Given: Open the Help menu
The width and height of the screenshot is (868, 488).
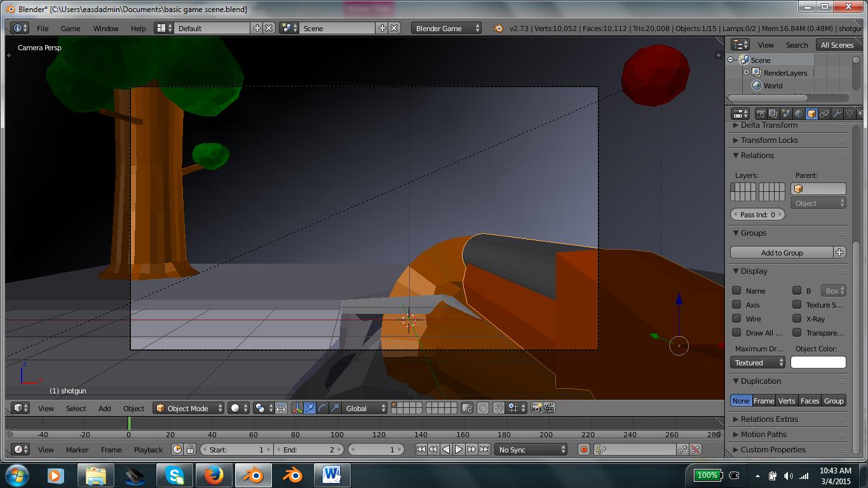Looking at the screenshot, I should pyautogui.click(x=139, y=28).
